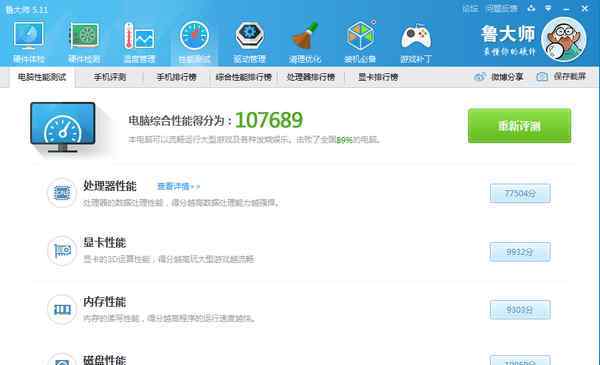The height and width of the screenshot is (365, 600).
Task: Open the main menu dropdown triangle in title bar
Action: [x=548, y=8]
